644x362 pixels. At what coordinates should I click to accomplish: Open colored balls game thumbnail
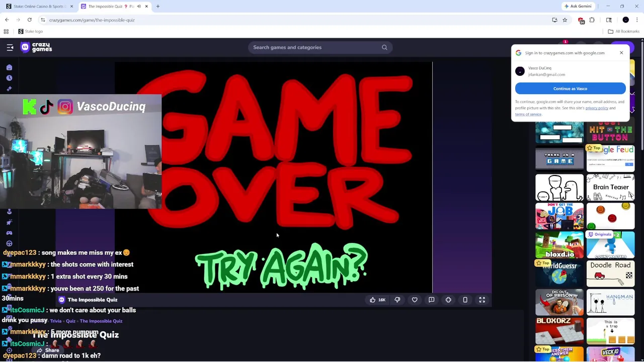(x=611, y=216)
